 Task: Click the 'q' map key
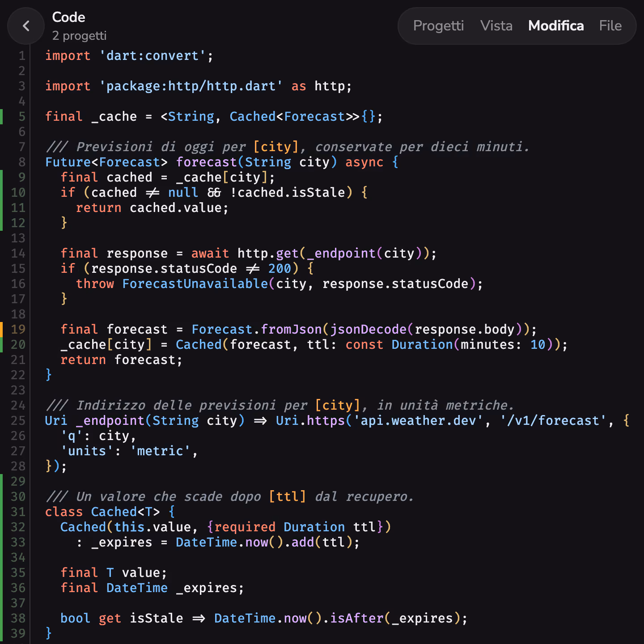point(72,436)
